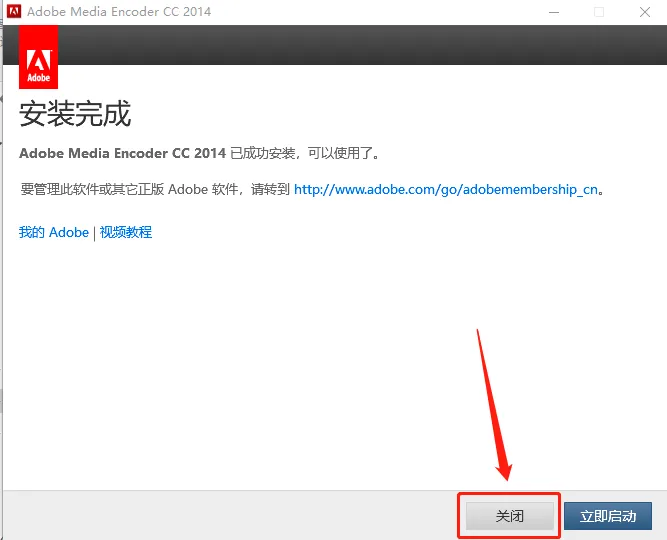
Task: Click the 已成功安装，可以使用了 message text
Action: (x=305, y=153)
